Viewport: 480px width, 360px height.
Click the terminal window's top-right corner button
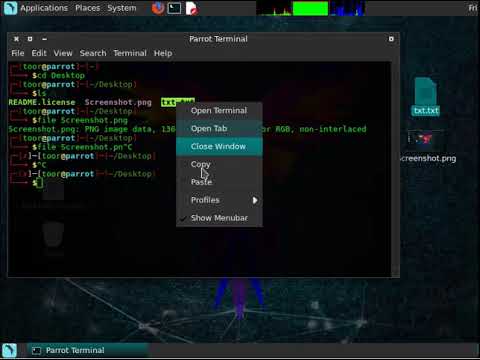pyautogui.click(x=391, y=39)
